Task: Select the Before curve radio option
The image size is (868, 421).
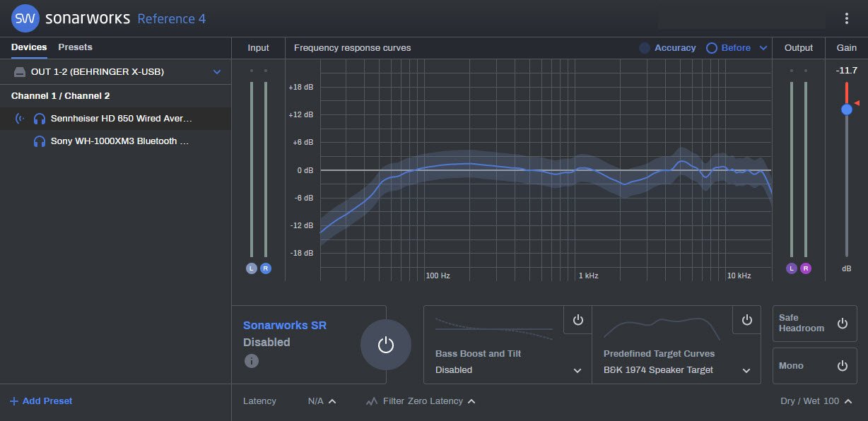Action: (x=712, y=48)
